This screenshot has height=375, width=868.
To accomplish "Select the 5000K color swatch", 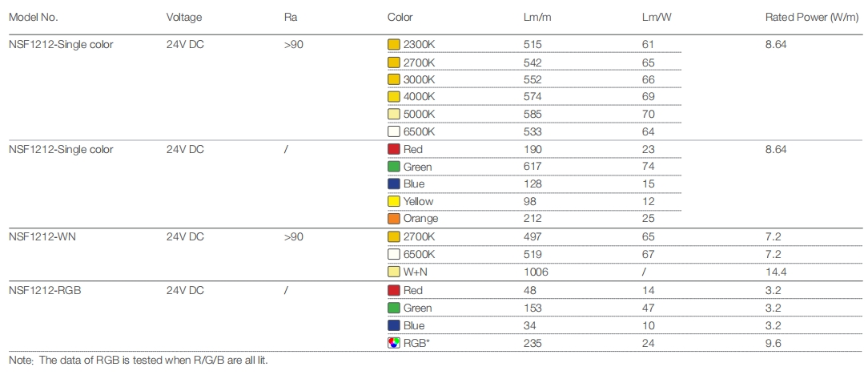I will [x=393, y=115].
